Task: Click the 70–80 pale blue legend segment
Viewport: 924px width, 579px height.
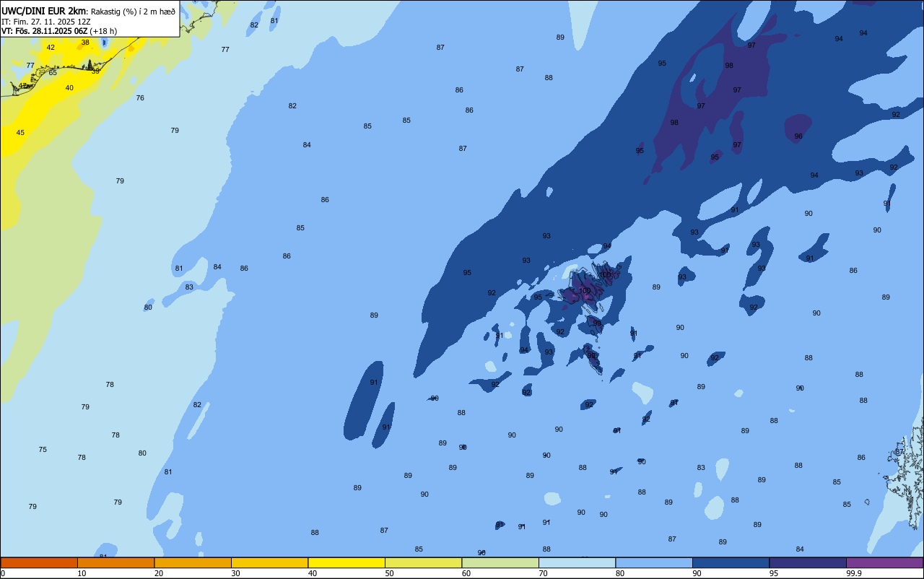Action: 577,562
